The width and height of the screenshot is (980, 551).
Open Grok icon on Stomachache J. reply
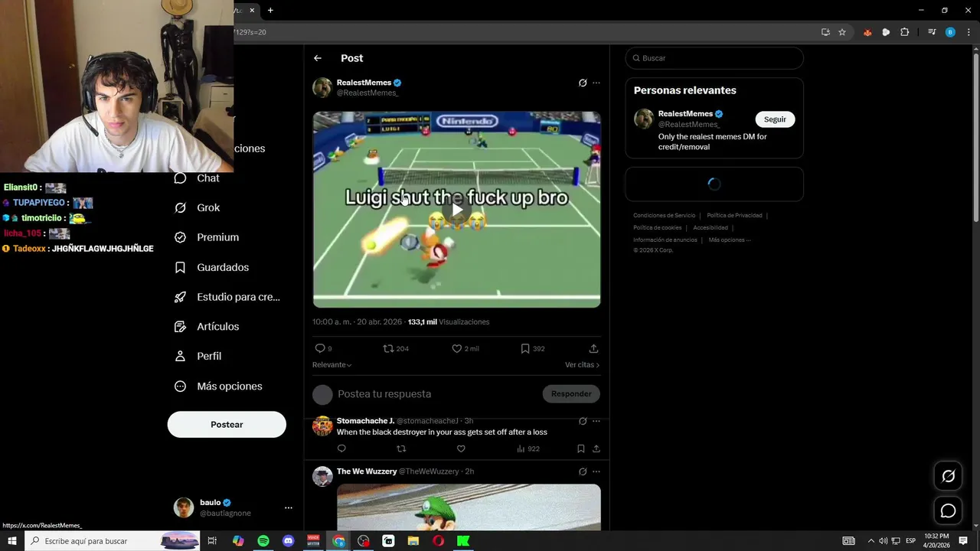(x=583, y=421)
